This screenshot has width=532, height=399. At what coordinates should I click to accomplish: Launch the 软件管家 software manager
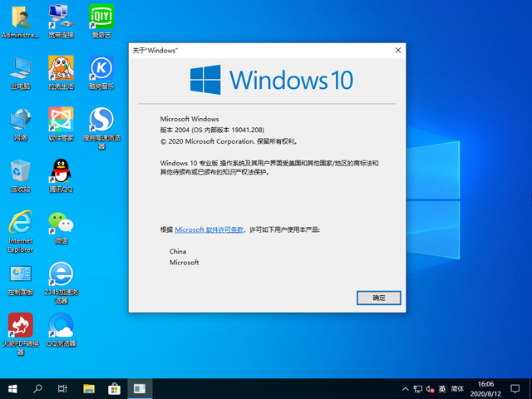[x=61, y=125]
